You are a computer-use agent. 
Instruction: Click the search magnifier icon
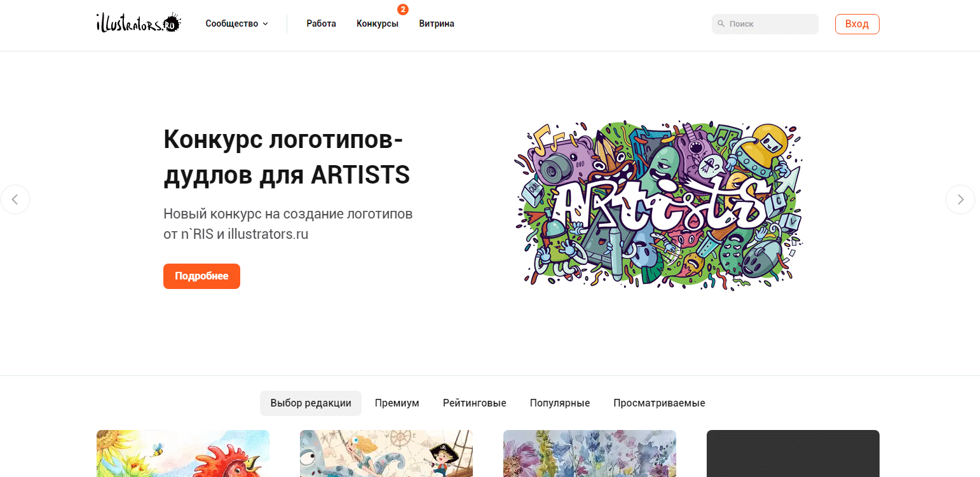[721, 24]
